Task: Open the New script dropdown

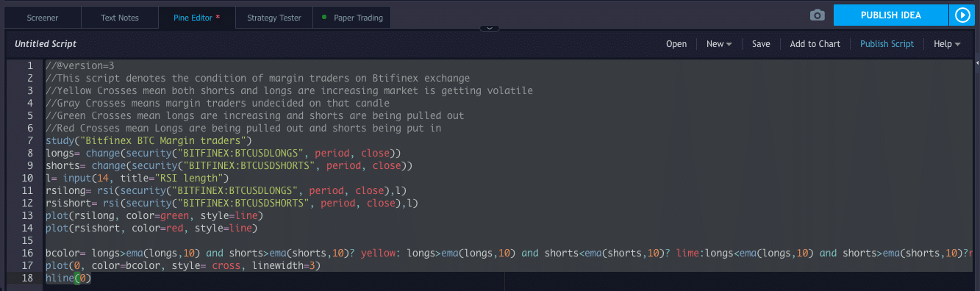Action: pyautogui.click(x=719, y=44)
